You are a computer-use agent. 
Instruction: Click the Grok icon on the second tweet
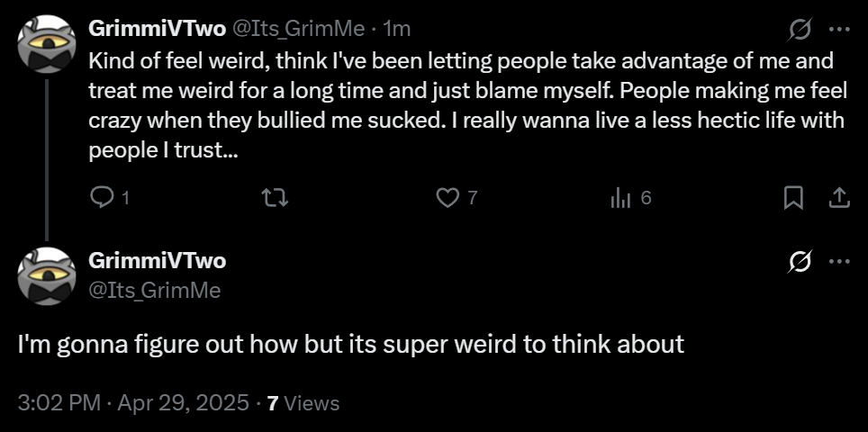click(799, 262)
